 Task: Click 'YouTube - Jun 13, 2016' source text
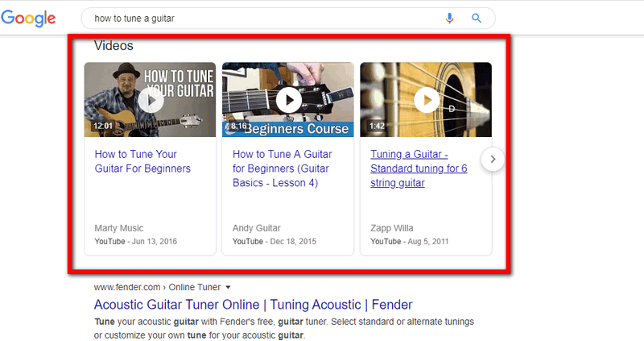[x=135, y=242]
